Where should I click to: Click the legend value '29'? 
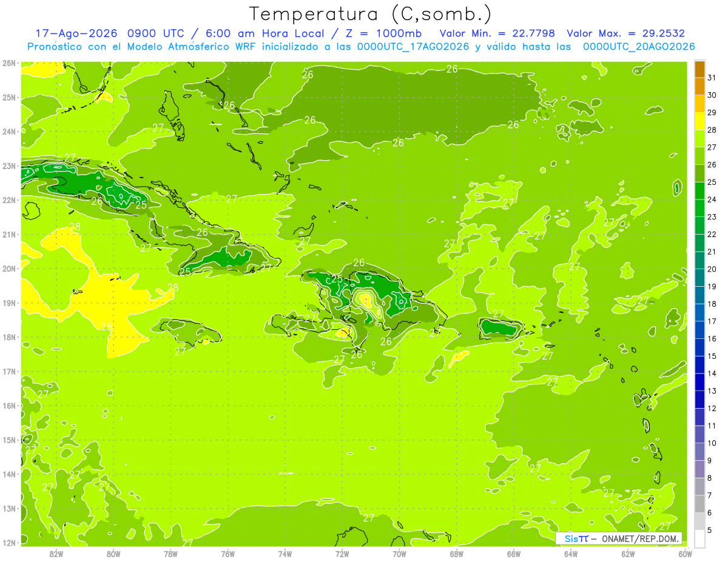click(x=712, y=112)
